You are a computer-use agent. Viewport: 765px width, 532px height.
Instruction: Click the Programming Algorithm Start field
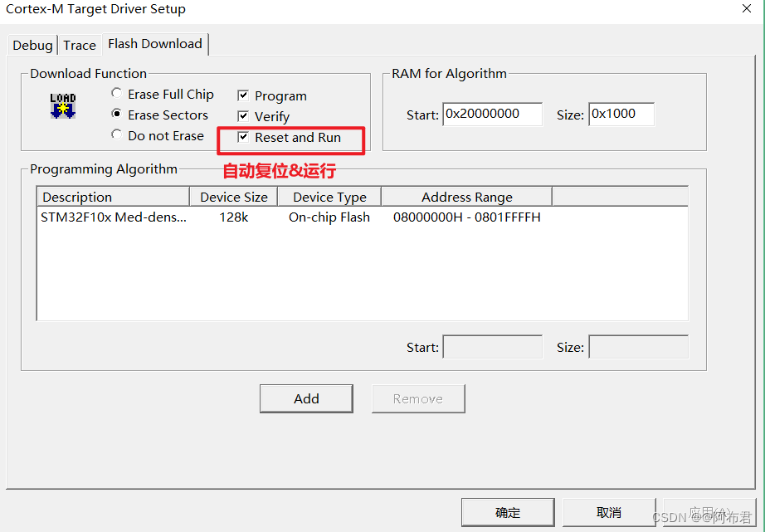pos(492,347)
